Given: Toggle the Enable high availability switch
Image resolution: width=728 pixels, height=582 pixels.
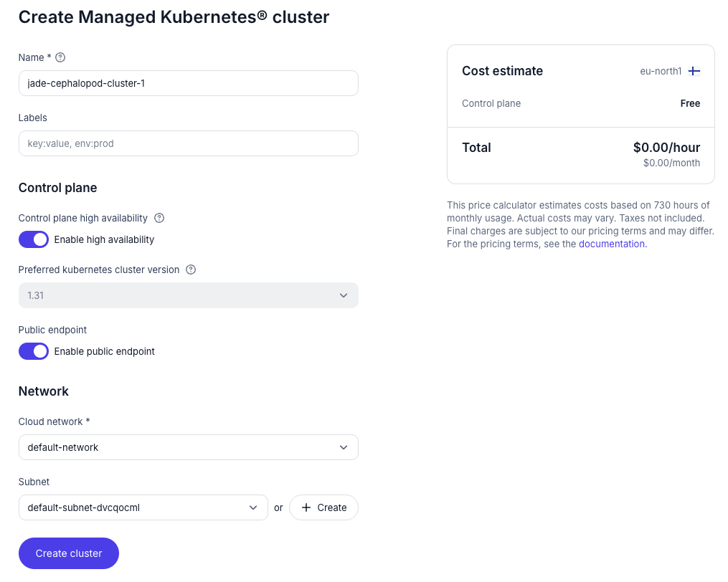Looking at the screenshot, I should (x=34, y=239).
